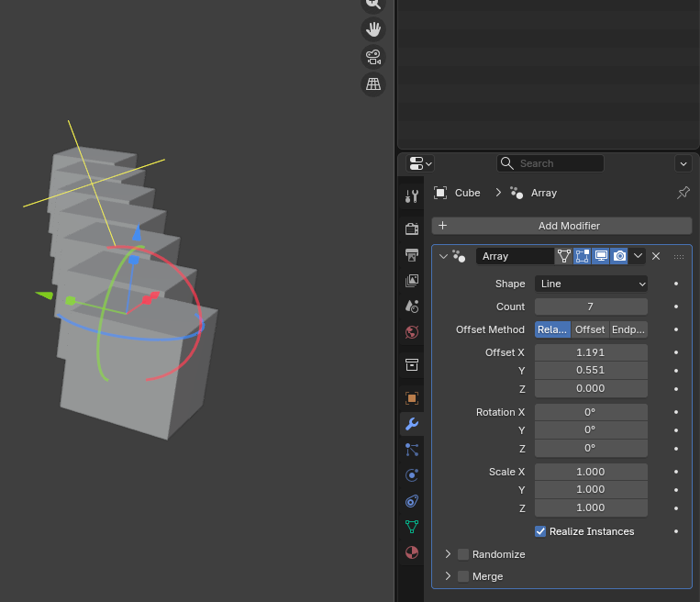Click the Scale X field

(591, 472)
